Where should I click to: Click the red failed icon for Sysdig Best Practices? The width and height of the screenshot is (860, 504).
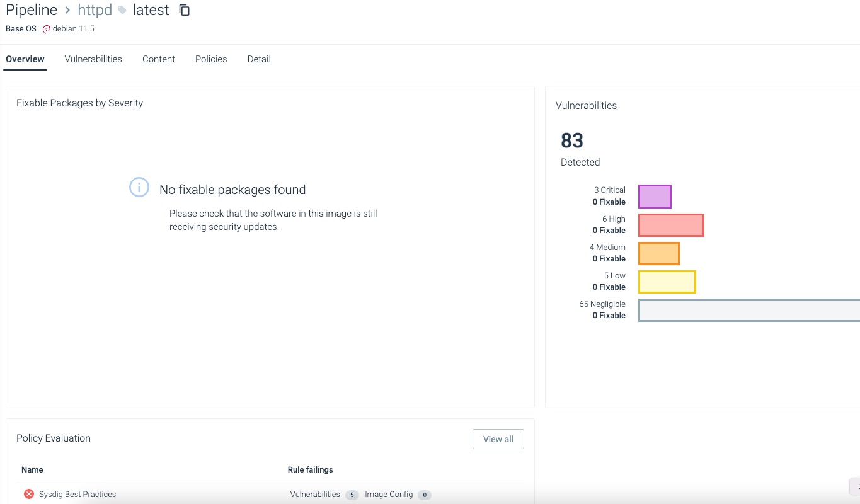(x=28, y=495)
